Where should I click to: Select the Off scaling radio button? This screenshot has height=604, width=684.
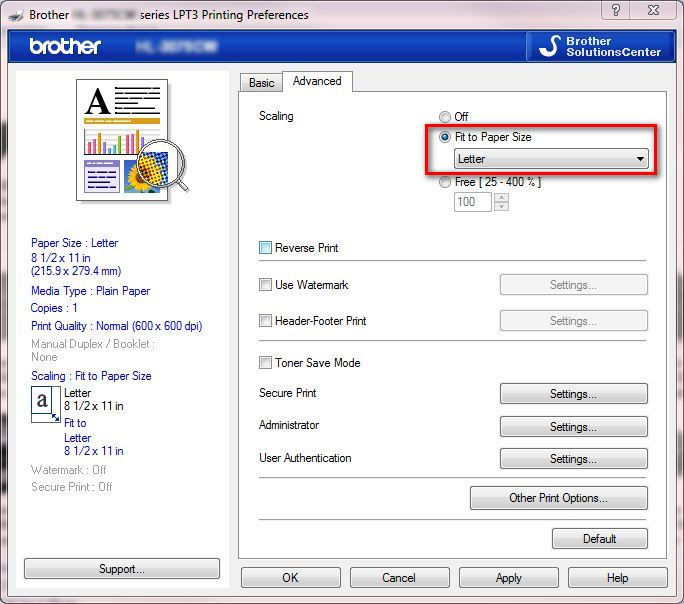(x=445, y=117)
